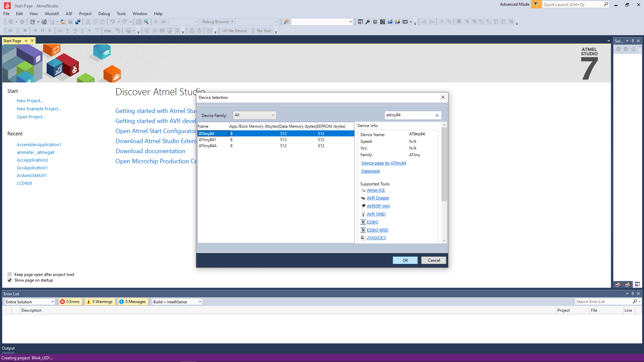This screenshot has height=362, width=644.
Task: Click the Error List search magnifier icon
Action: 635,302
